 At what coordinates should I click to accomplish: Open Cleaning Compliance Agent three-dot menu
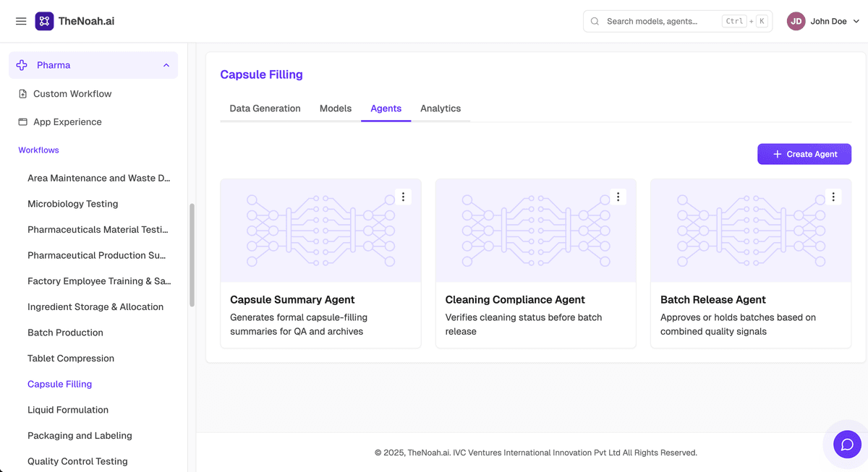click(x=618, y=197)
